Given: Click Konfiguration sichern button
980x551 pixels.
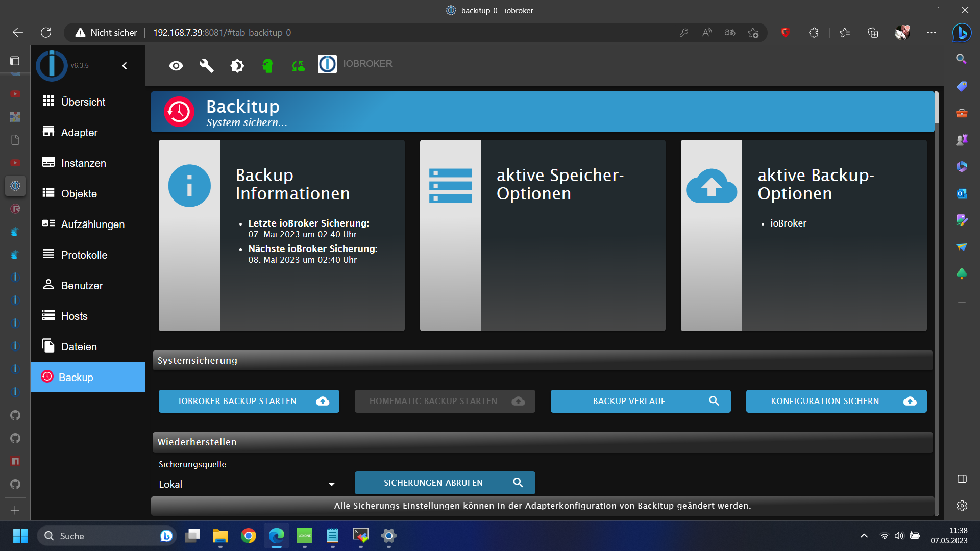Looking at the screenshot, I should click(836, 402).
